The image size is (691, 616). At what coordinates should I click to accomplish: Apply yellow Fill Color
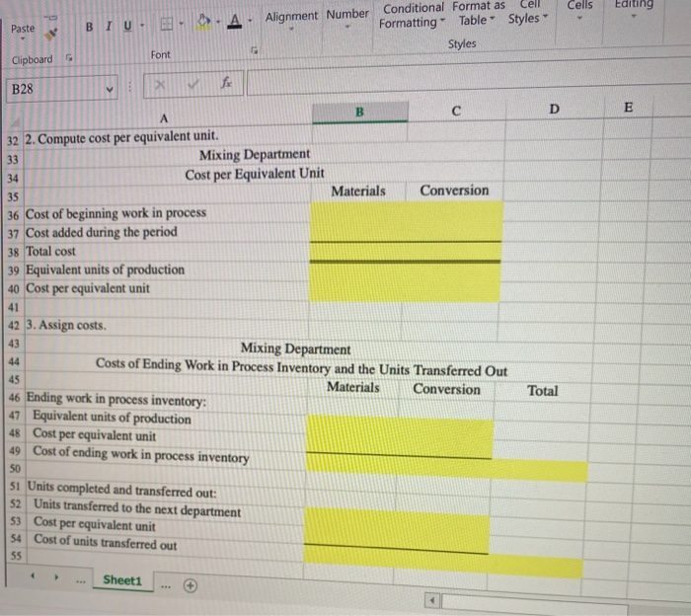point(203,22)
